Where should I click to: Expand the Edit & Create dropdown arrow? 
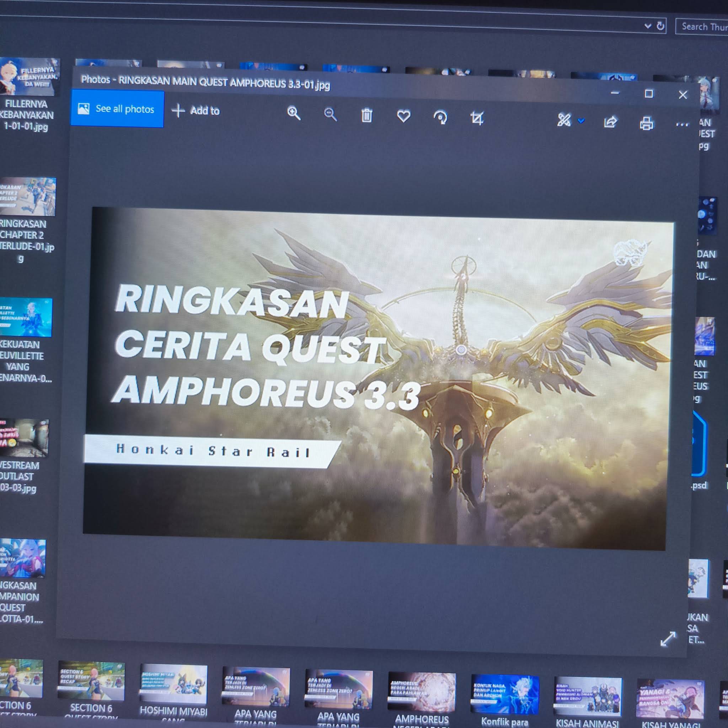coord(581,121)
